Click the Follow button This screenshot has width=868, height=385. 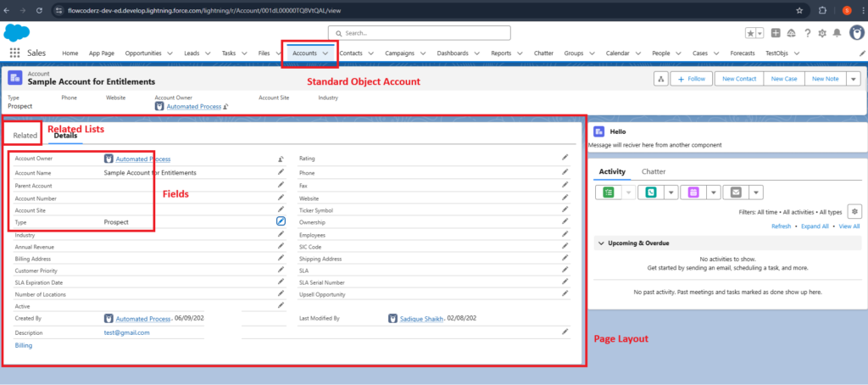click(x=691, y=79)
